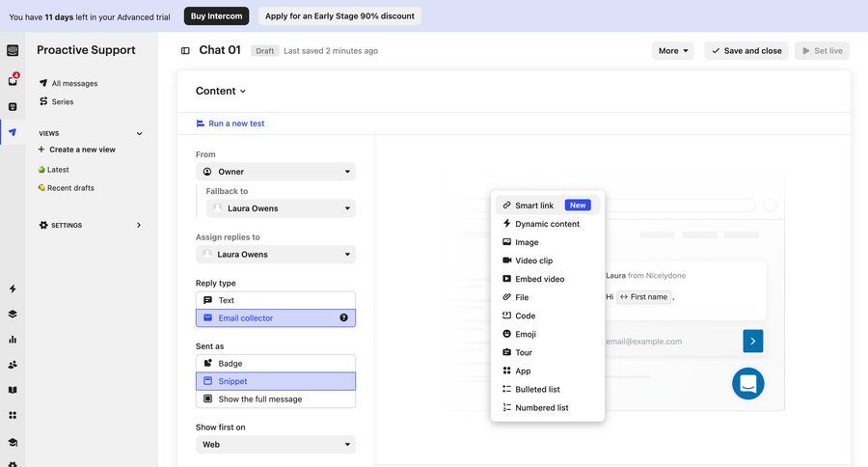Image resolution: width=868 pixels, height=467 pixels.
Task: Open the Recent drafts view
Action: [x=66, y=188]
